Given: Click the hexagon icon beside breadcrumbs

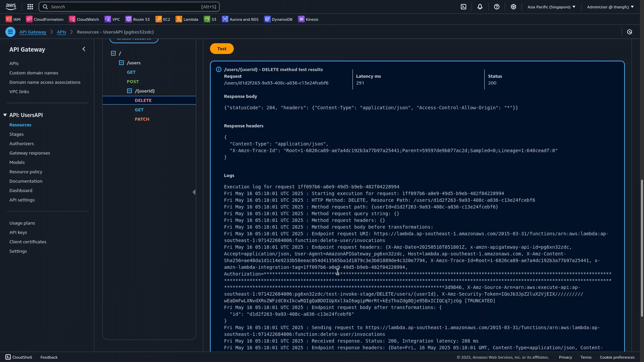Looking at the screenshot, I should pos(630,32).
